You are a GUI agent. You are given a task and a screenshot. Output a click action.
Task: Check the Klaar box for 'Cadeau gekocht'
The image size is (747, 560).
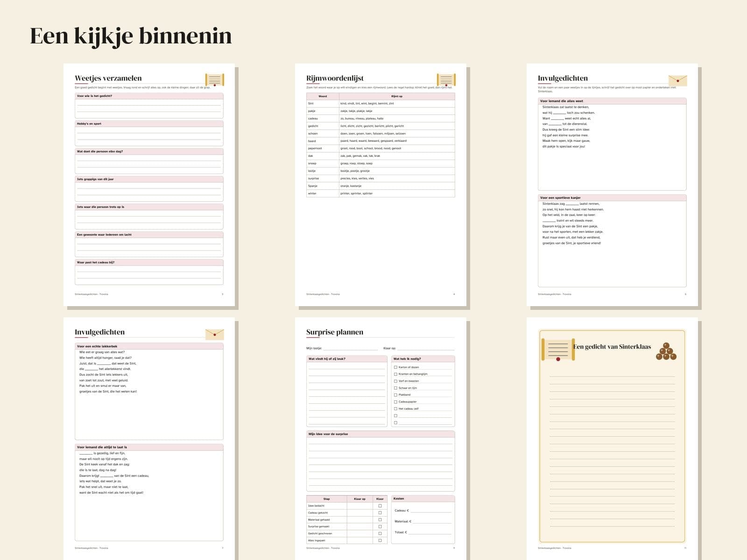(x=380, y=513)
